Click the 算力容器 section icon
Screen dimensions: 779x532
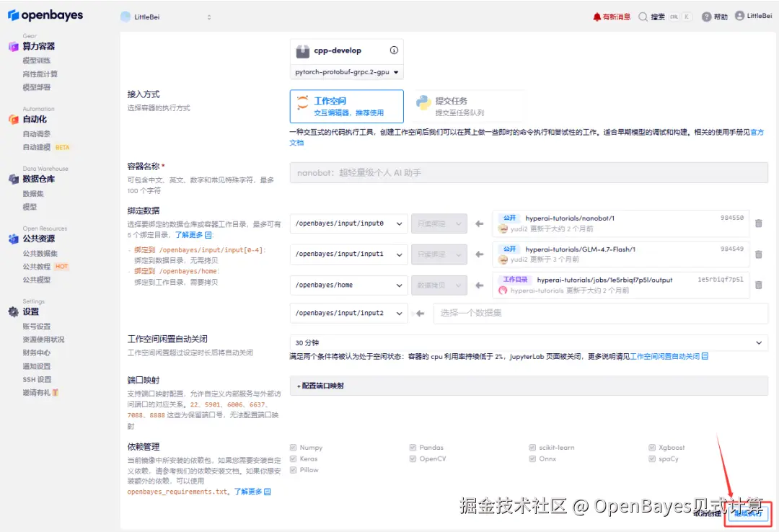tap(14, 46)
